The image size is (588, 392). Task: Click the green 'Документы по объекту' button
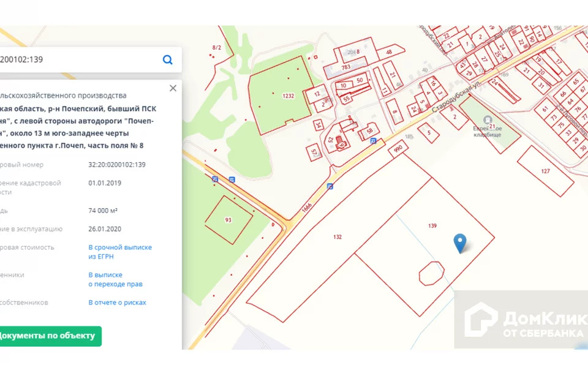50,336
